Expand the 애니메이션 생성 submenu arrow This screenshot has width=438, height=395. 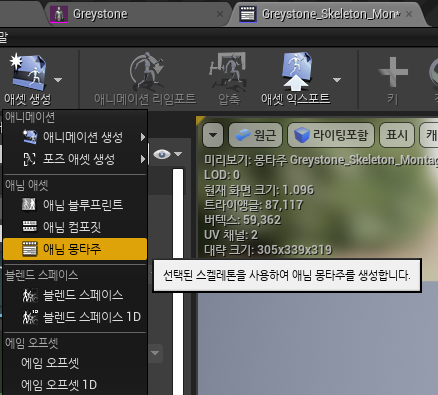[143, 137]
